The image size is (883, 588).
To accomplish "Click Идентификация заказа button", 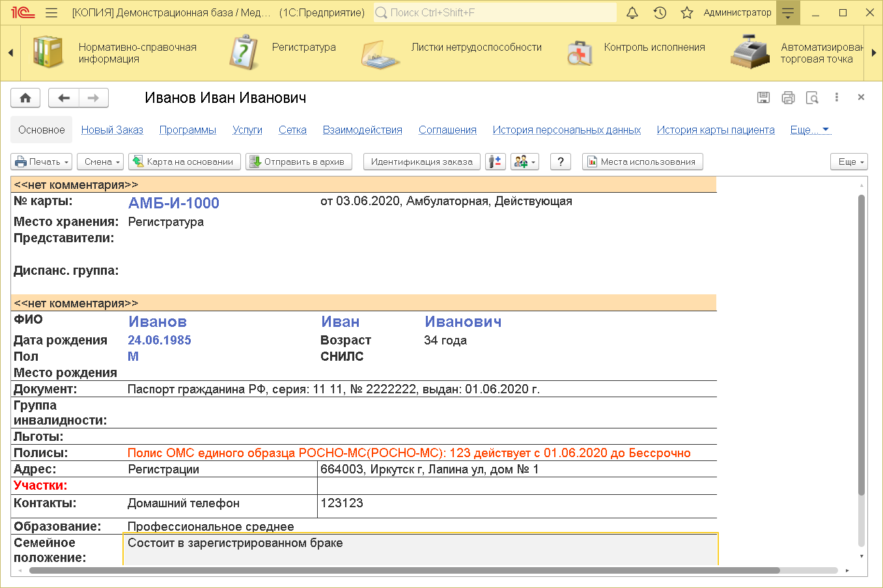I will point(422,161).
